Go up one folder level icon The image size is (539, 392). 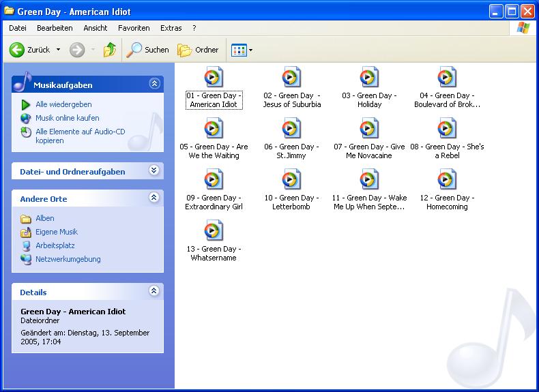tap(110, 50)
